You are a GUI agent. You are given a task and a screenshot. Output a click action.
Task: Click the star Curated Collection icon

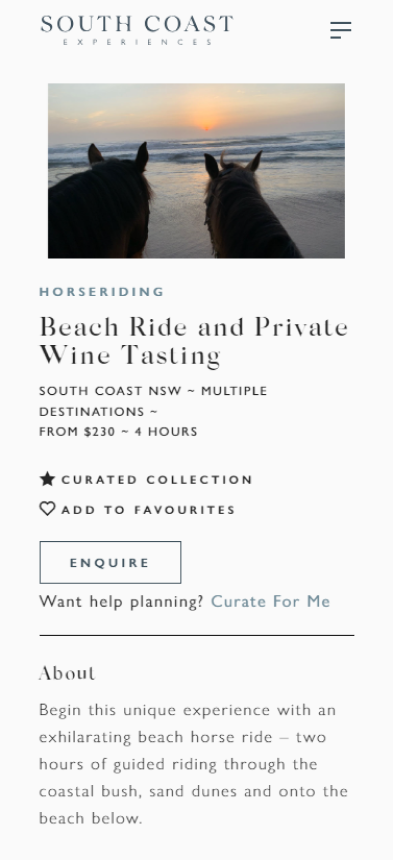[47, 479]
